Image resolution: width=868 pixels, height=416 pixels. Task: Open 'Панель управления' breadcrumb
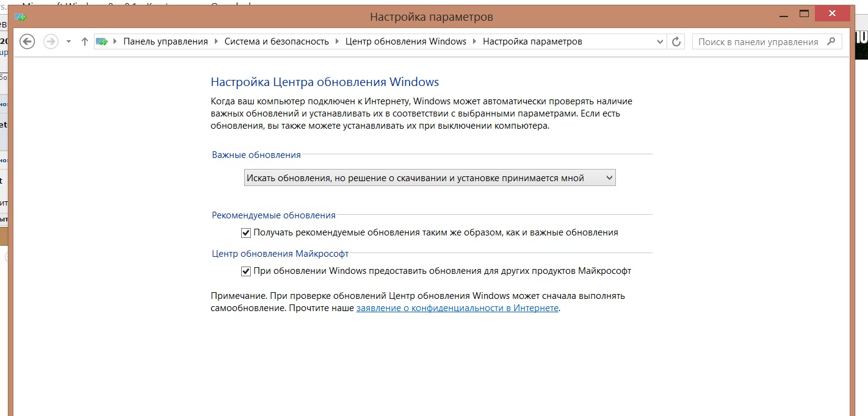tap(165, 41)
